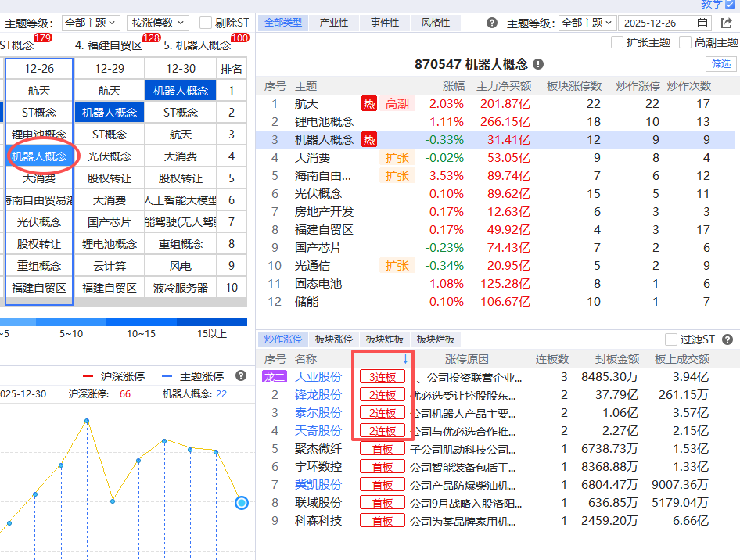This screenshot has width=740, height=560.
Task: Select the 板块炸板 tab
Action: (383, 339)
